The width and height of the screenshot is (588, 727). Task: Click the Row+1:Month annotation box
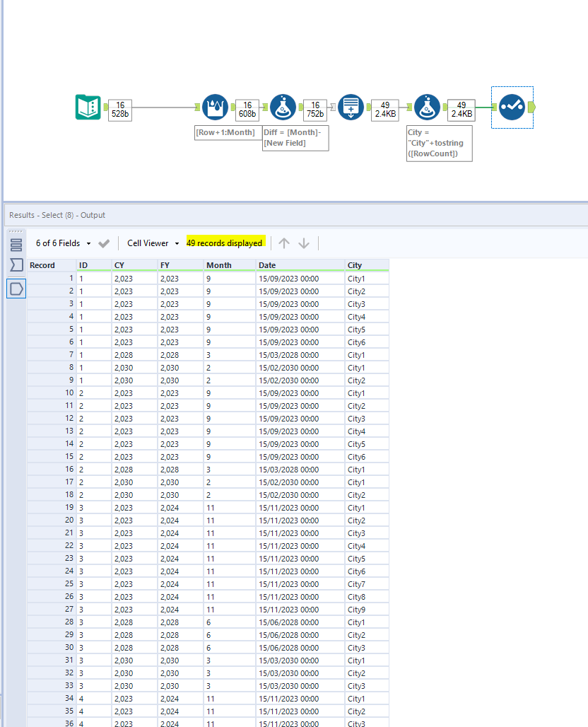tap(228, 132)
